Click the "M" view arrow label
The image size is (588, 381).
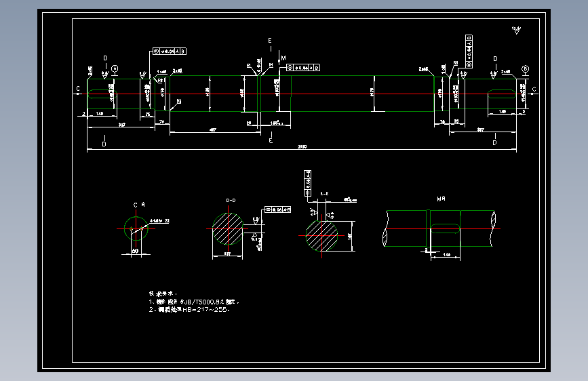pos(283,58)
